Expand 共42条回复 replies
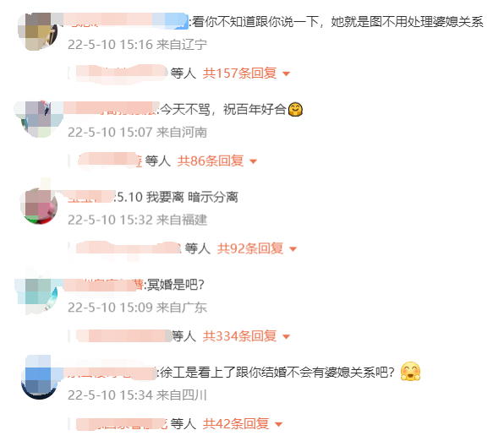 pyautogui.click(x=236, y=423)
